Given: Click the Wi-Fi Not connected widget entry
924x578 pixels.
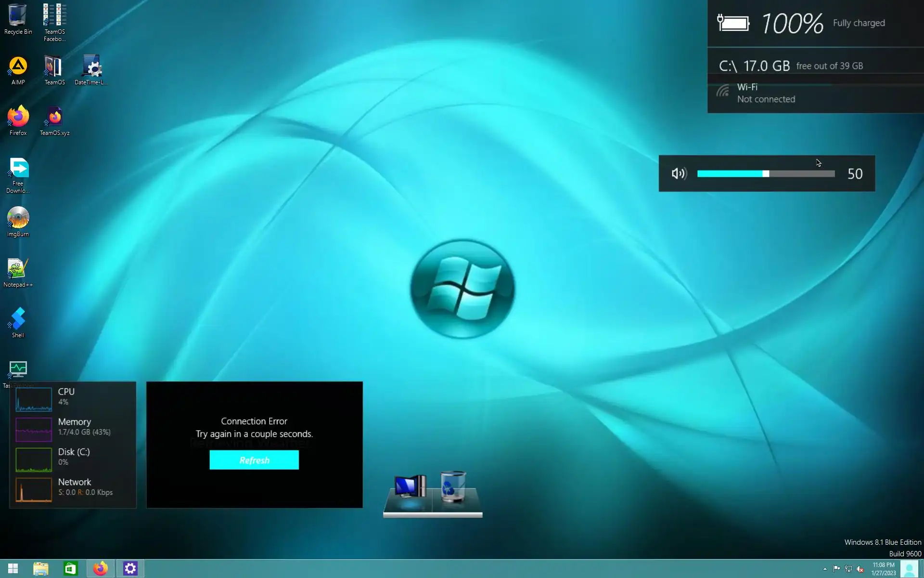Looking at the screenshot, I should coord(765,93).
